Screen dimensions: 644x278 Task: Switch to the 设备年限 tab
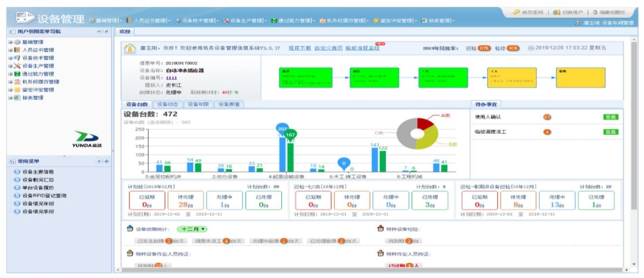198,104
